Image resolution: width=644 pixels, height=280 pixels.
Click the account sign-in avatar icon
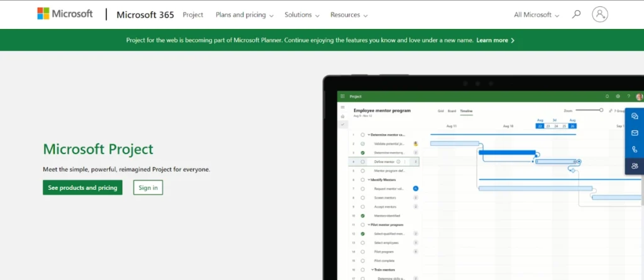pyautogui.click(x=599, y=14)
